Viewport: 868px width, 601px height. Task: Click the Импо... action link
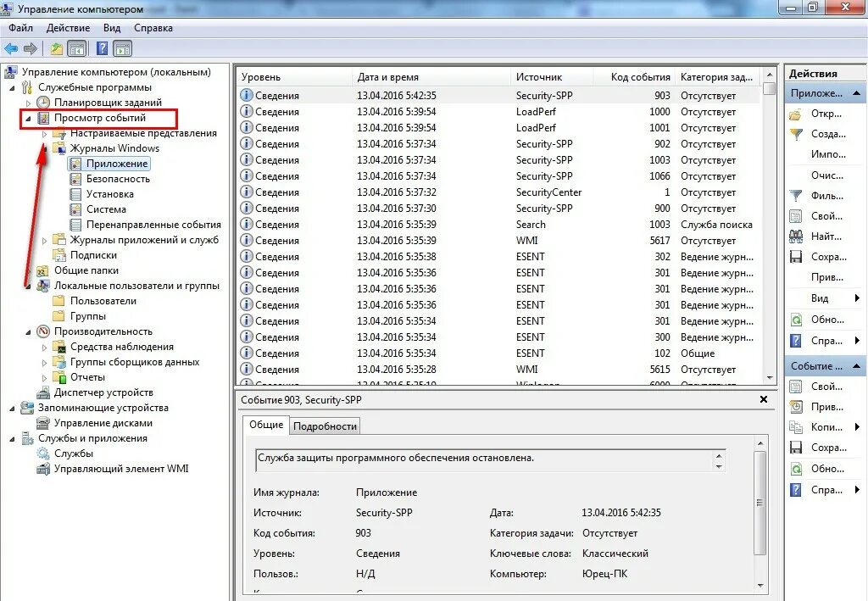coord(828,154)
